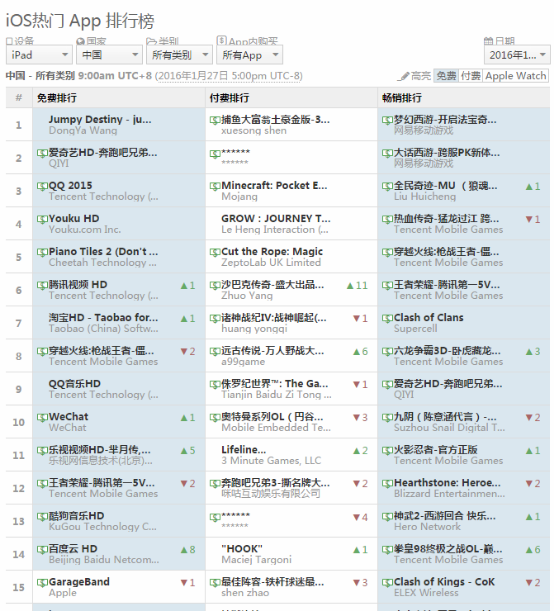
Task: Click purchase icon next to Minecraft: Pocket Edition
Action: [215, 186]
